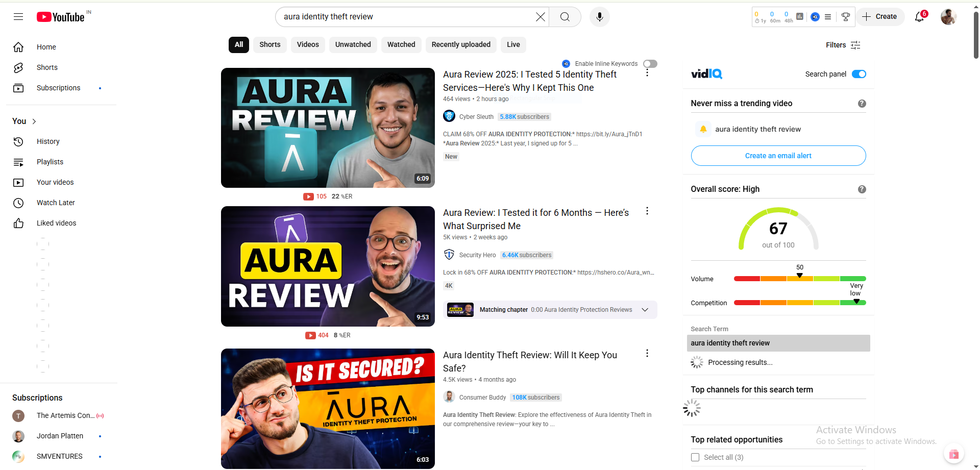Open Subscriptions in the sidebar
Screen dimensions: 980x470
(x=59, y=88)
